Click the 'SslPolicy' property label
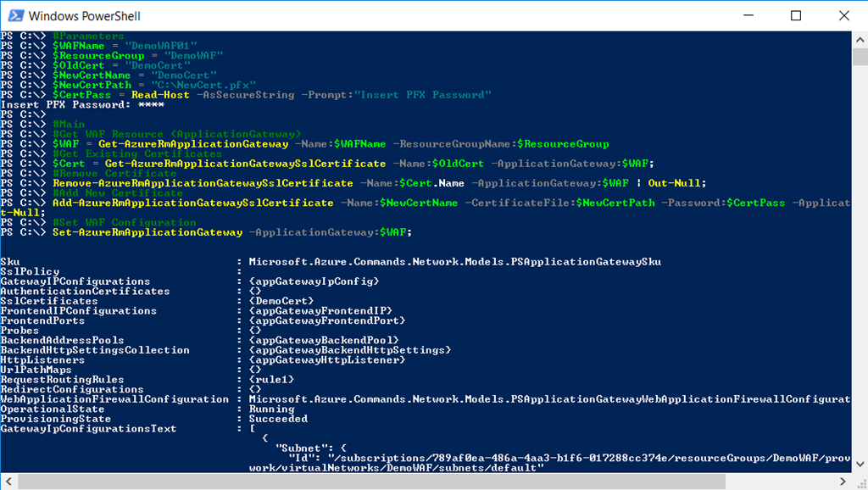868x490 pixels. [x=30, y=272]
